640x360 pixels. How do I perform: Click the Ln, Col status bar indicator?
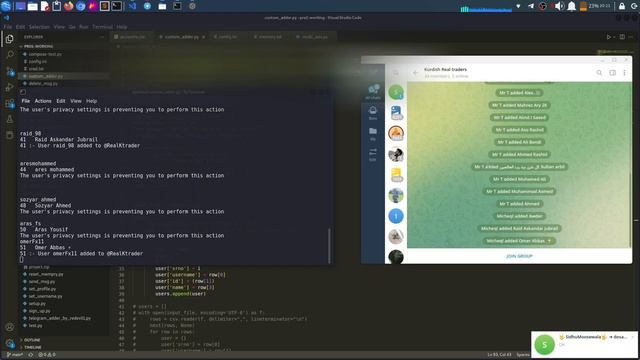pos(499,355)
